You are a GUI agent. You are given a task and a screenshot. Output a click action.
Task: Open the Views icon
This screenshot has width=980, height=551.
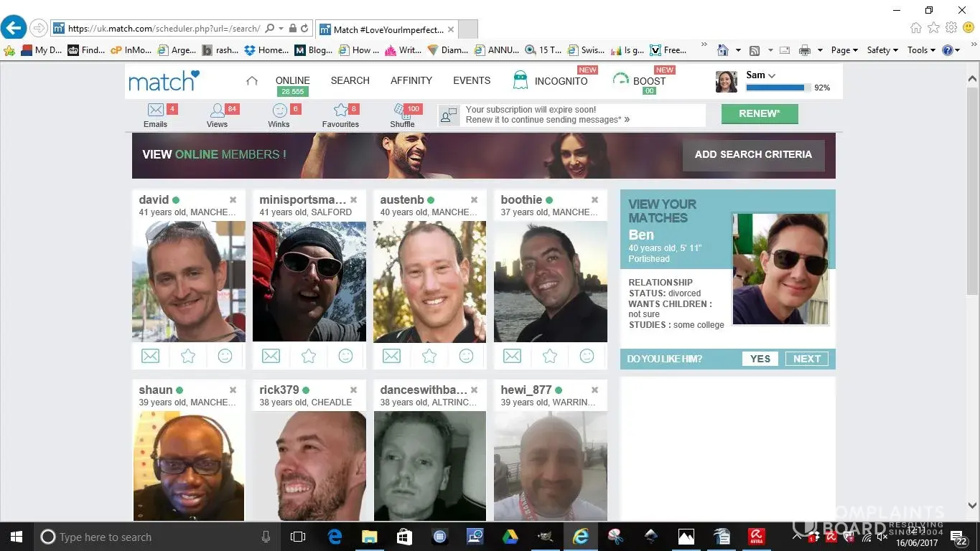point(217,110)
